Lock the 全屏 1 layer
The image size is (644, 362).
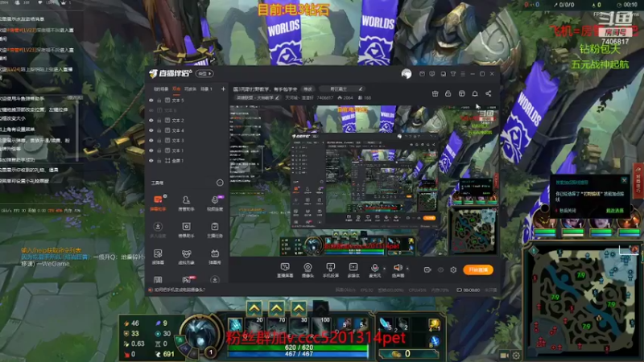coord(159,160)
